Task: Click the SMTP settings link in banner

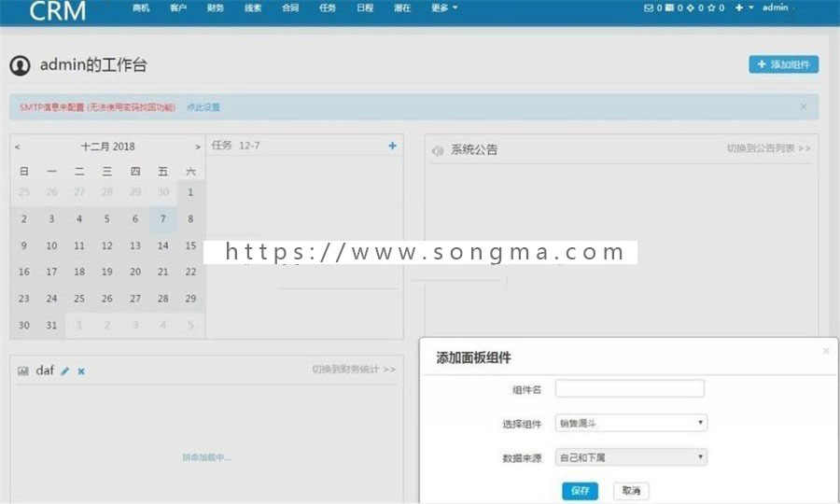Action: [x=203, y=107]
